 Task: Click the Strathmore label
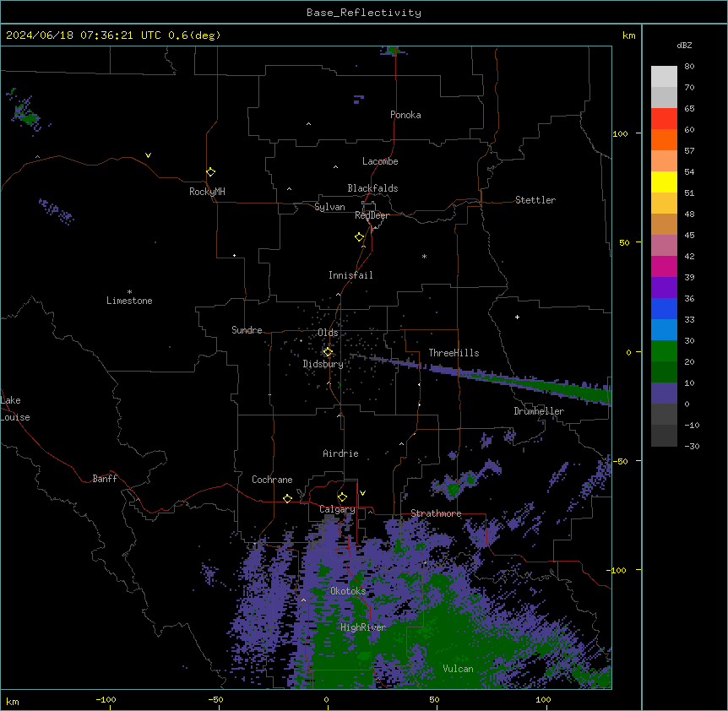[436, 513]
